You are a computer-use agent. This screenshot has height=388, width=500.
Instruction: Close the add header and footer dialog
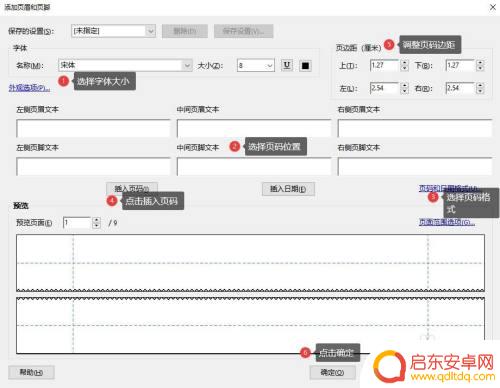[x=493, y=7]
